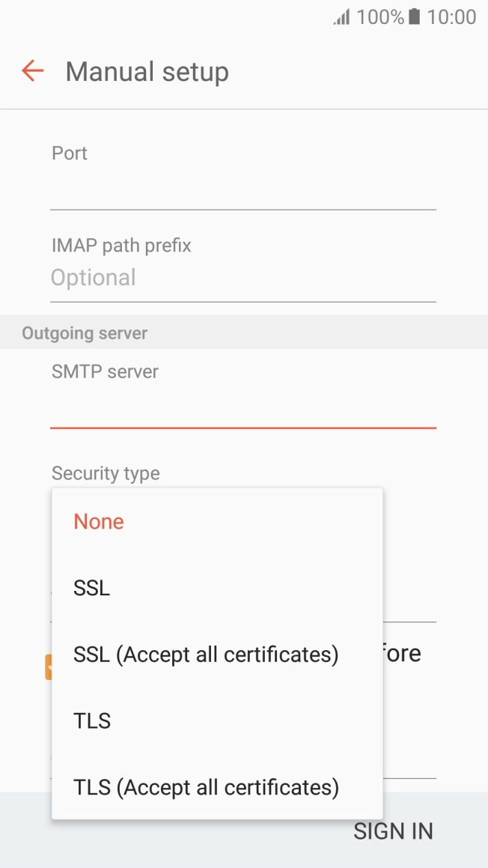The image size is (488, 868).
Task: Tap the SMTP server label
Action: pyautogui.click(x=105, y=372)
